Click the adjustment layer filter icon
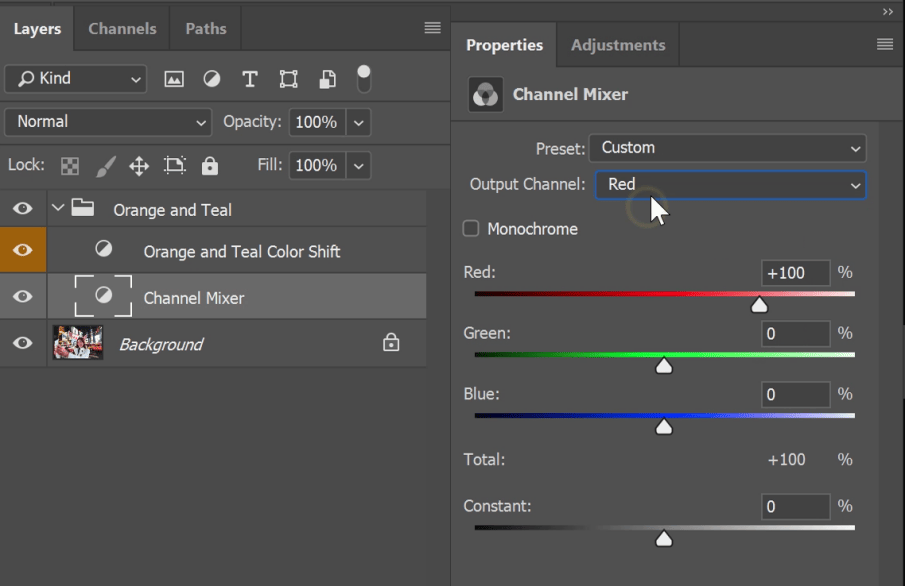905x586 pixels. (212, 79)
